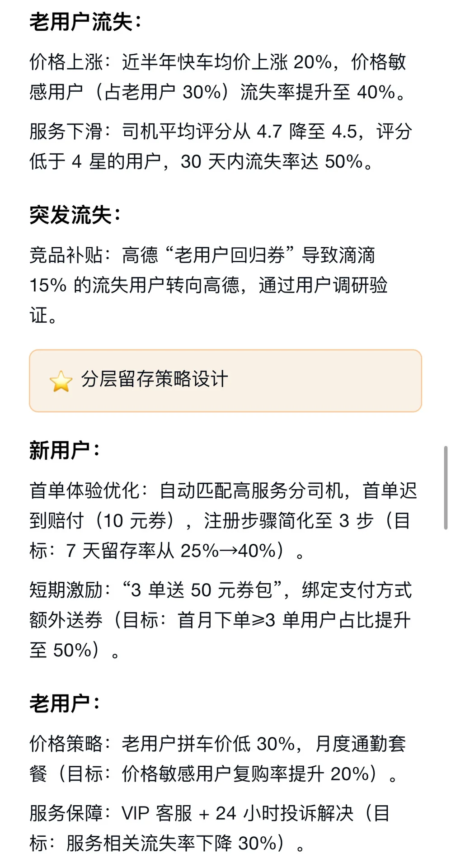Image resolution: width=451 pixels, height=868 pixels.
Task: Tap the 短期激励 label text
Action: pos(66,590)
